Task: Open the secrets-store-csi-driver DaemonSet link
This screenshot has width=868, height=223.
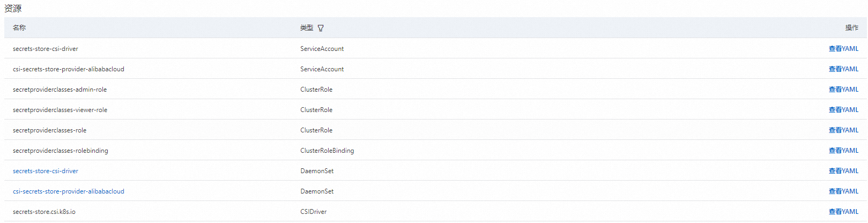Action: (x=46, y=171)
